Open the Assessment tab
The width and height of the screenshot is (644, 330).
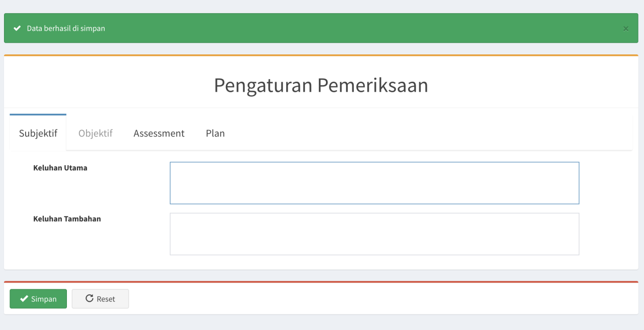tap(159, 134)
